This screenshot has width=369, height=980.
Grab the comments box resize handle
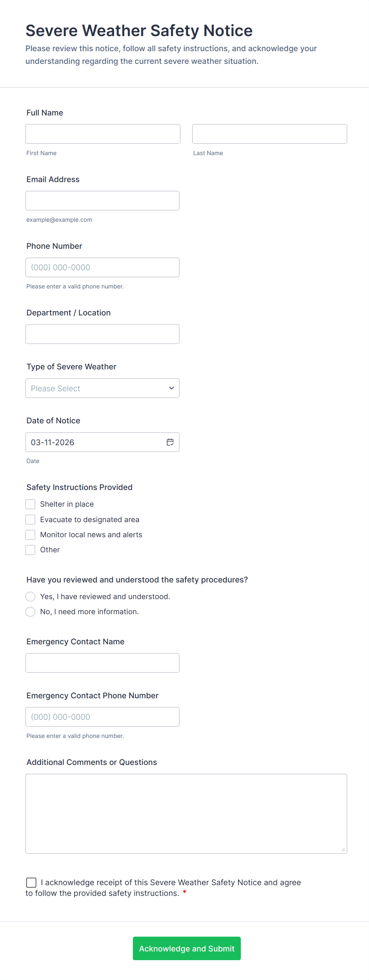pyautogui.click(x=343, y=849)
